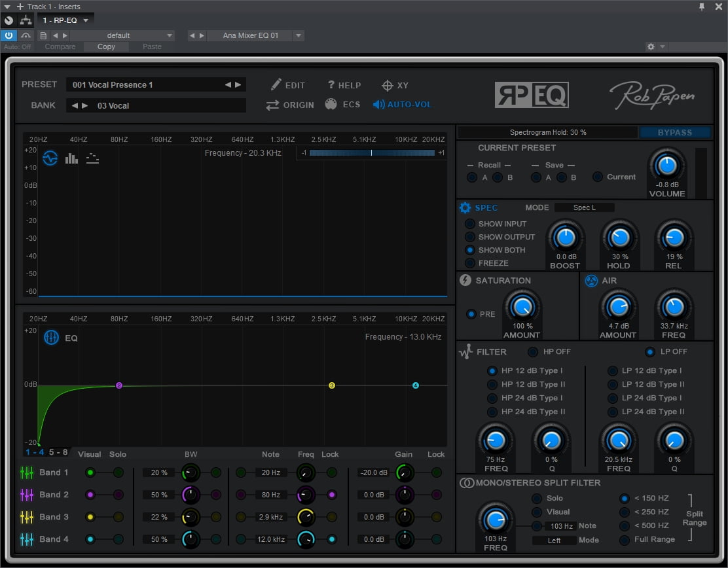This screenshot has width=728, height=568.
Task: Toggle the AUTO-VOL speaker icon
Action: pos(379,105)
